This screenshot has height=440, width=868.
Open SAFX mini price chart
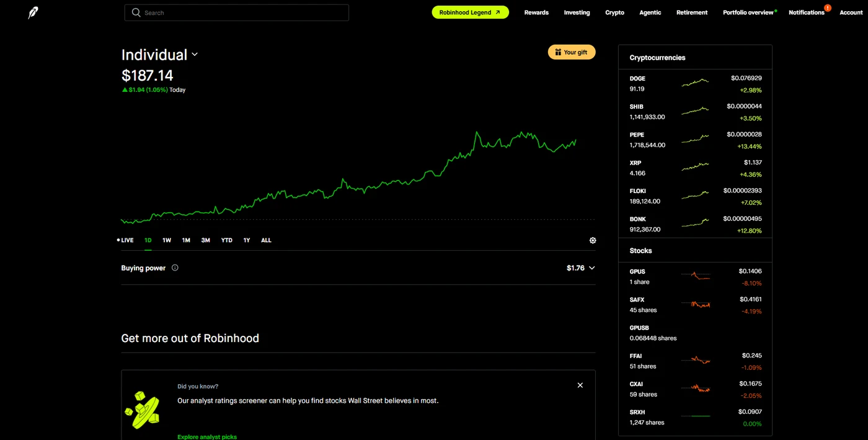(695, 304)
